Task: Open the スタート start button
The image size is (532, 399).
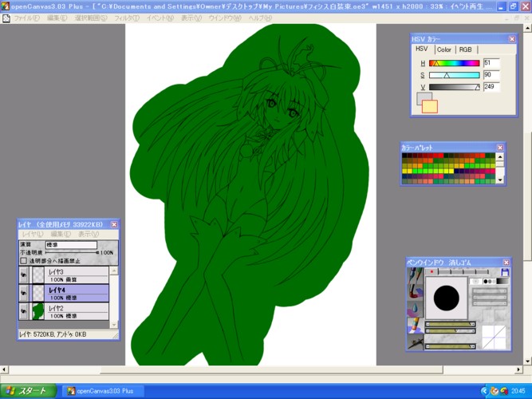Action: coord(28,391)
